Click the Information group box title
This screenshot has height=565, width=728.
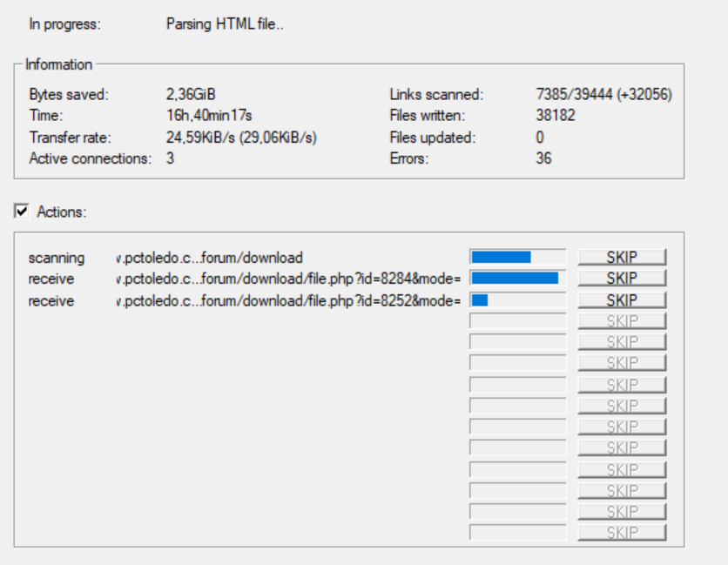pos(58,64)
